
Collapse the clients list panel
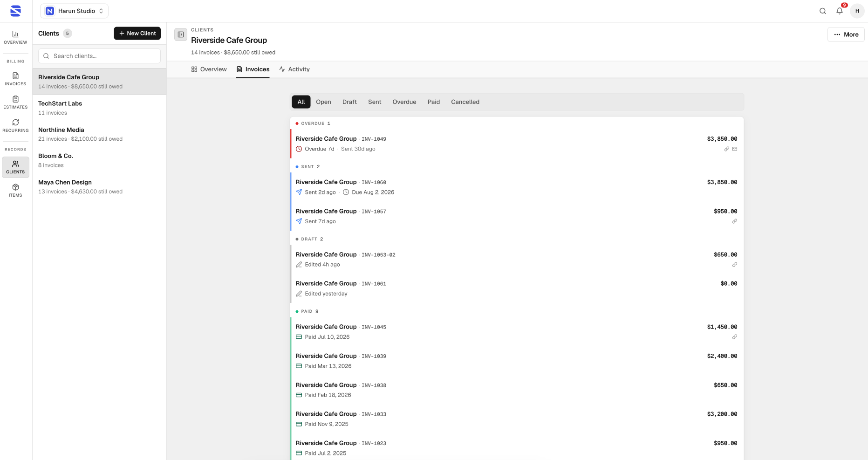tap(181, 34)
